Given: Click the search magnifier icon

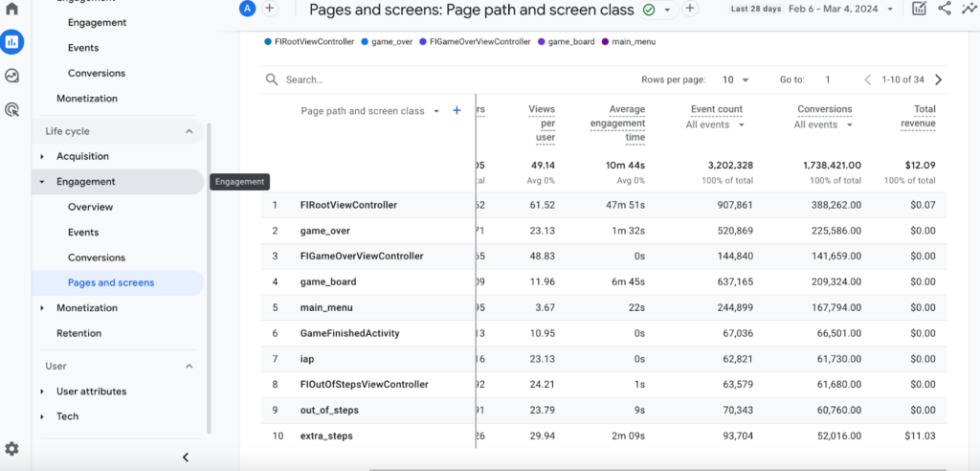Looking at the screenshot, I should click(x=271, y=79).
